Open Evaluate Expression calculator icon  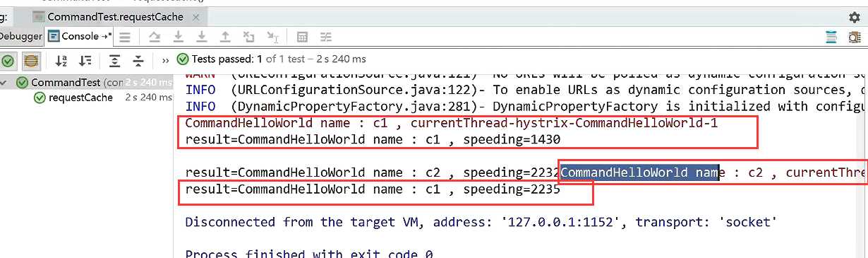pyautogui.click(x=302, y=37)
